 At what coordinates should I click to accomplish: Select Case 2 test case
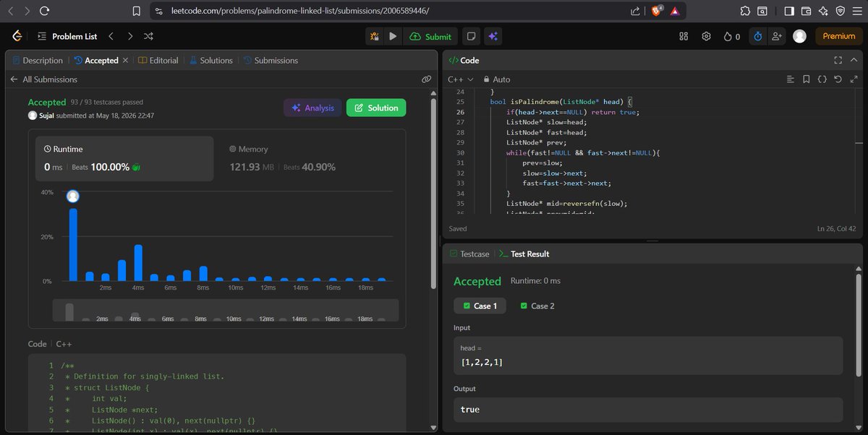tap(537, 306)
